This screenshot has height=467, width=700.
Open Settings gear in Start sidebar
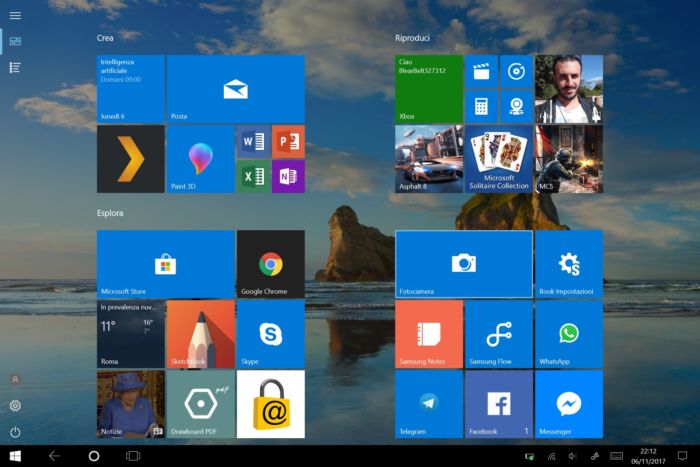[15, 405]
